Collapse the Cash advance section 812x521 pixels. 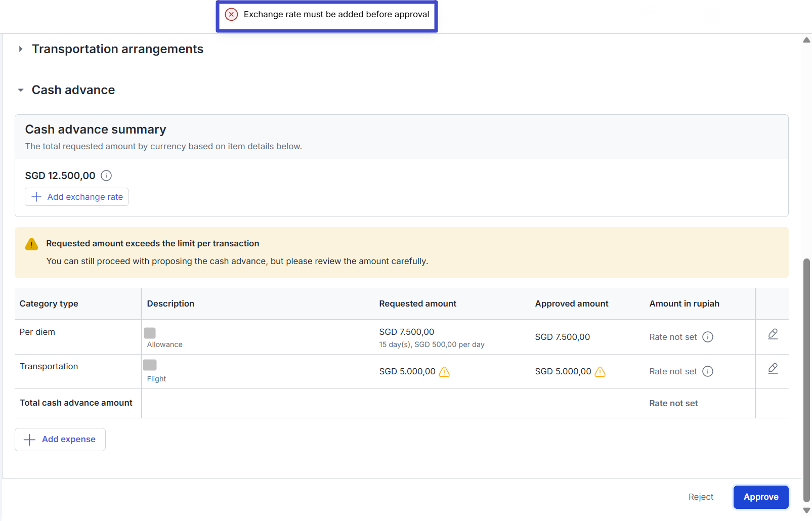(21, 90)
